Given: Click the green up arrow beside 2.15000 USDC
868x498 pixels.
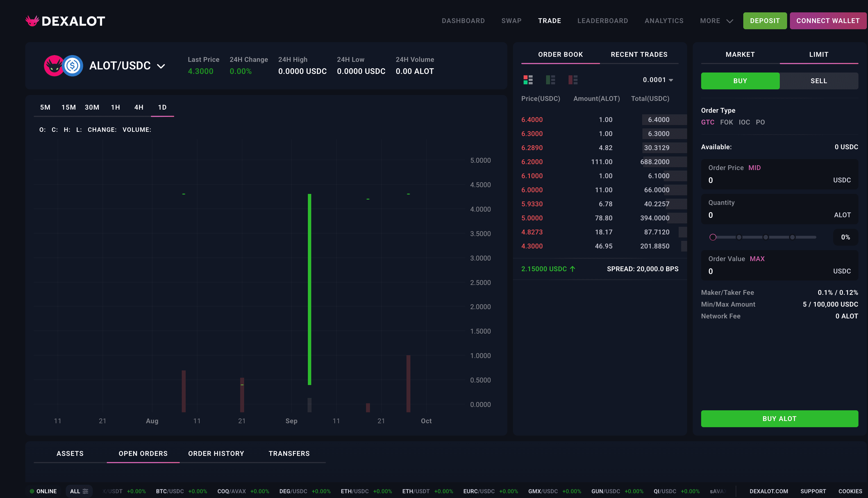Looking at the screenshot, I should point(572,269).
